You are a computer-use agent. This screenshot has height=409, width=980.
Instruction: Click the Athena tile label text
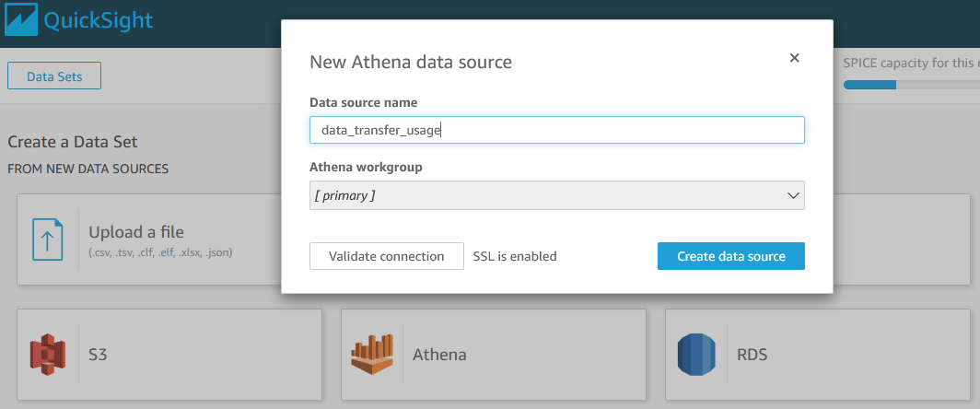coord(439,354)
